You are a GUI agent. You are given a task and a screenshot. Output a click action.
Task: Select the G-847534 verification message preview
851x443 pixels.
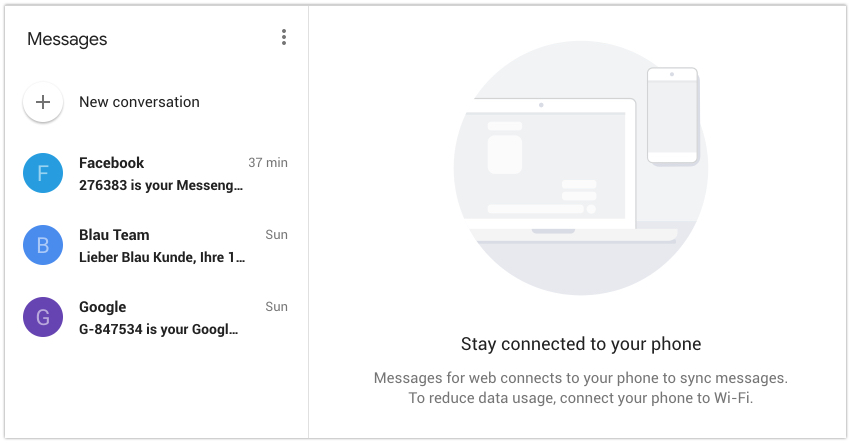tap(158, 329)
